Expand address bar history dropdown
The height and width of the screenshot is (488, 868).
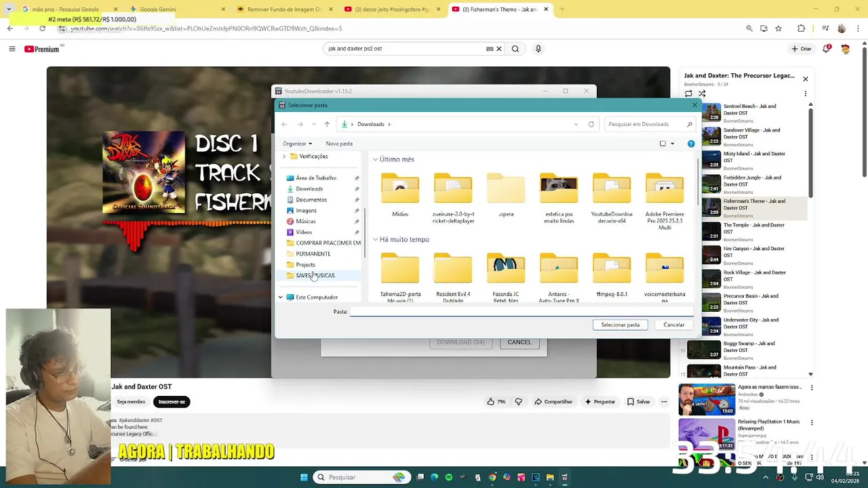pos(576,124)
